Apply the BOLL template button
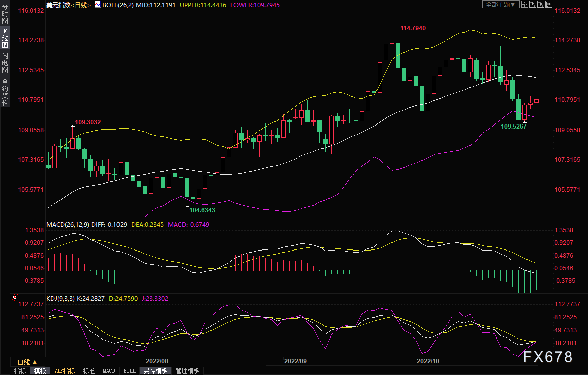Screen dimensions: 588x375 click(x=129, y=371)
